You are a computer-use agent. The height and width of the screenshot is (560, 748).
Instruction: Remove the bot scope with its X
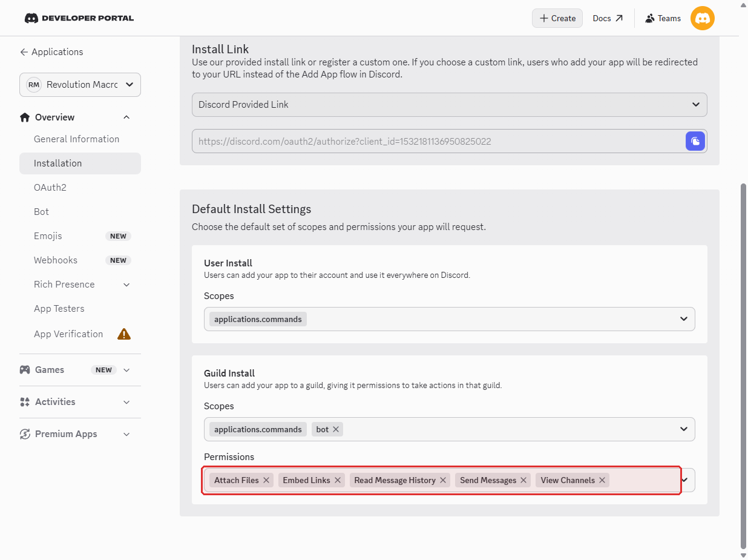(336, 429)
